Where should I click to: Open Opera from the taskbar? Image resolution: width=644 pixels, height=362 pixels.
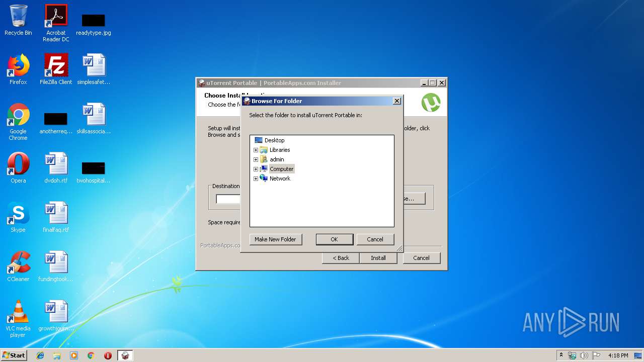point(108,355)
